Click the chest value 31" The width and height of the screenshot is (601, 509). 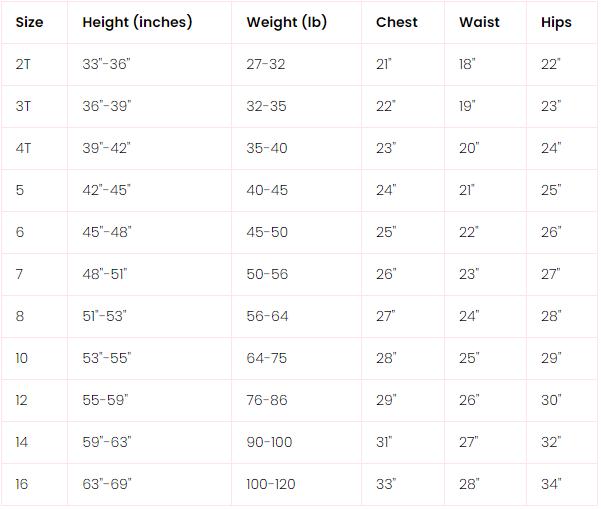tap(384, 442)
